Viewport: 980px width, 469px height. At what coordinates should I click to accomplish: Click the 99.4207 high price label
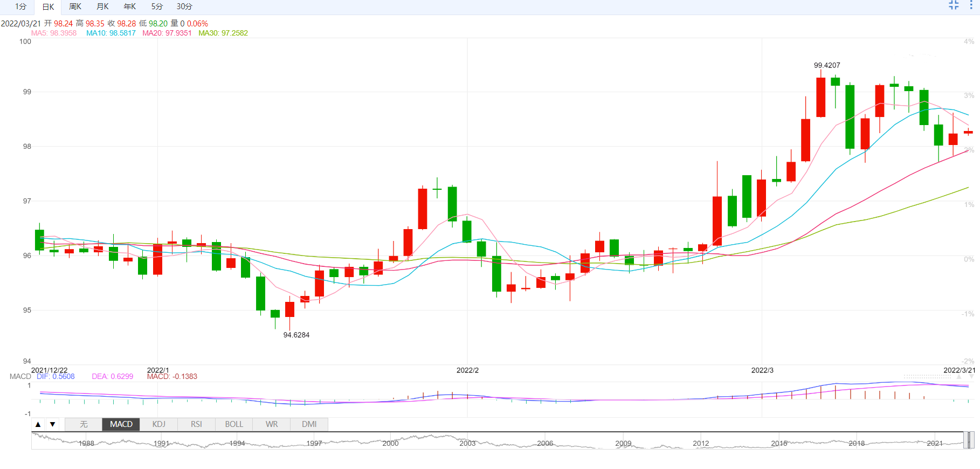(x=827, y=65)
